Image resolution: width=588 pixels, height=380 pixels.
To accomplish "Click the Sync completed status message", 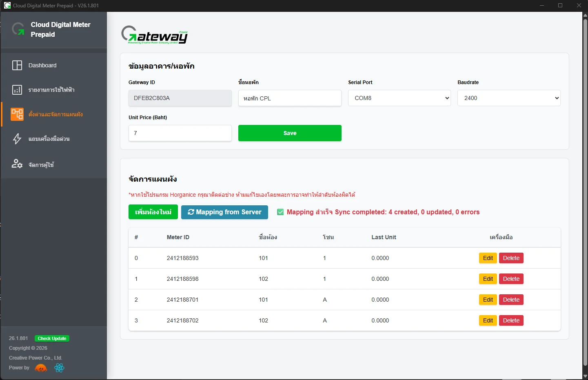I will coord(383,212).
